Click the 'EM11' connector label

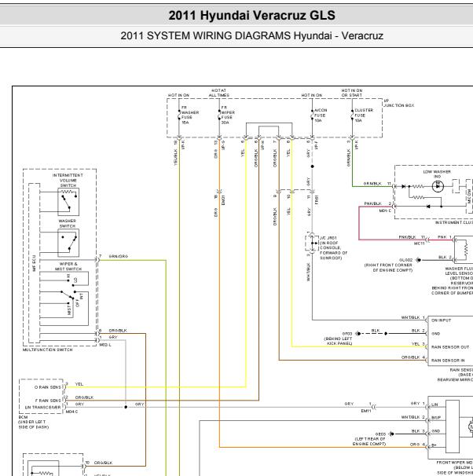click(x=366, y=411)
